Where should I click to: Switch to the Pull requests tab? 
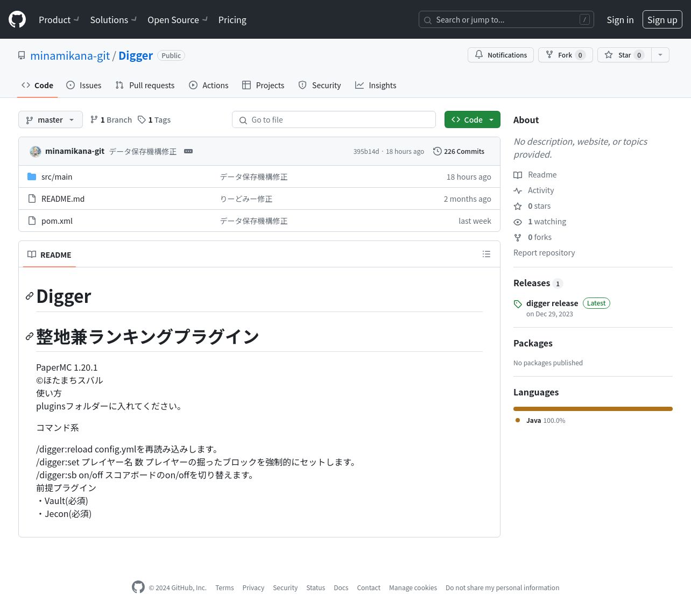tap(145, 85)
